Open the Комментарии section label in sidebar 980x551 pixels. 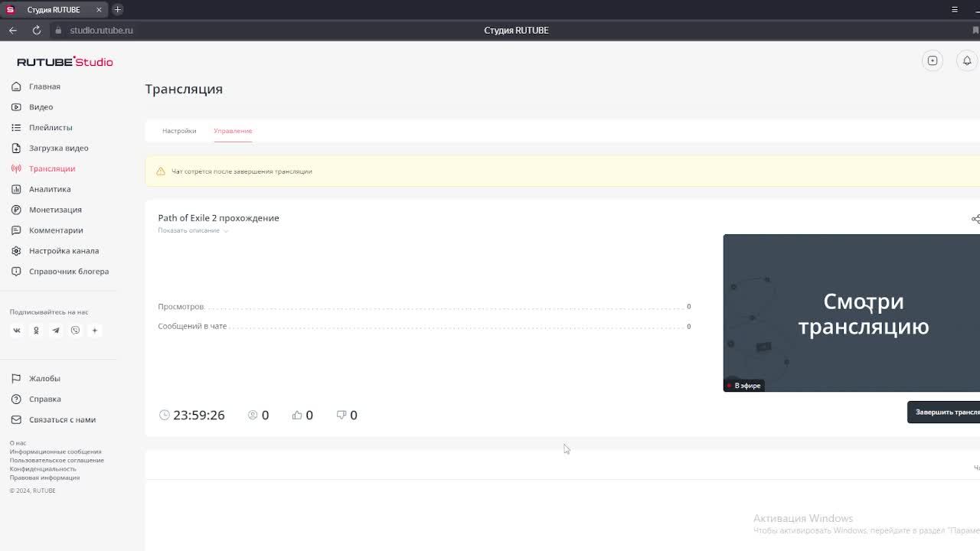(x=56, y=230)
